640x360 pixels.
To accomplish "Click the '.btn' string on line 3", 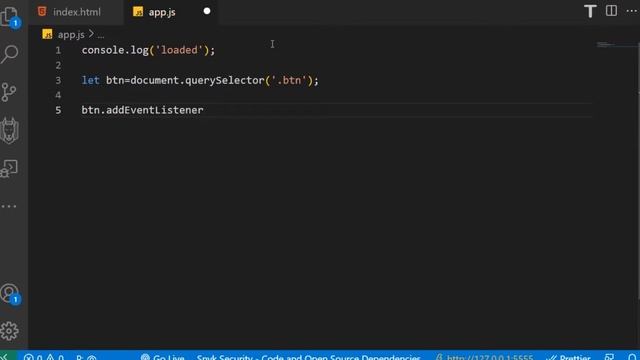I will click(x=289, y=80).
